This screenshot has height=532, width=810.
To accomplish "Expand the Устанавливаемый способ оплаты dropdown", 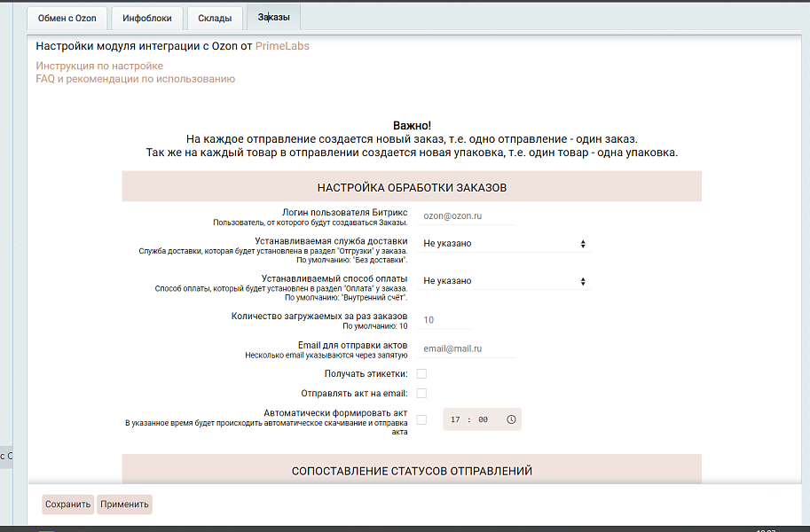I will tap(503, 281).
